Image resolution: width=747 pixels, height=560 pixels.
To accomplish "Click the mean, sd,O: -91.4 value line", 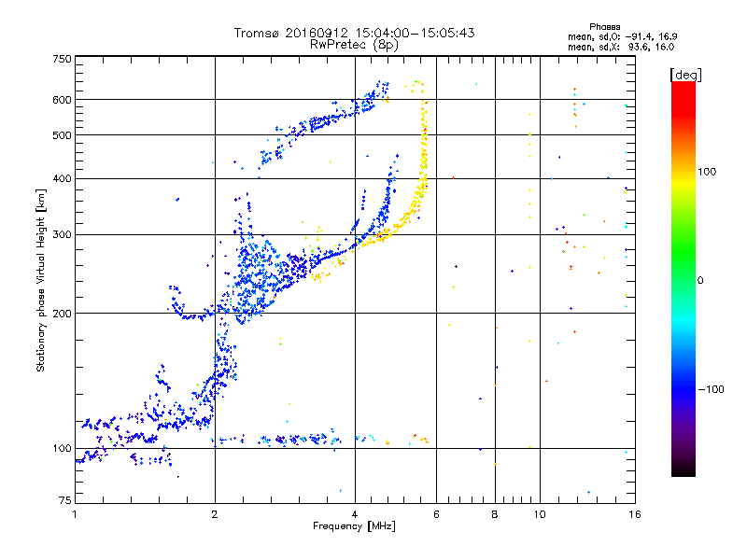I will 622,36.
